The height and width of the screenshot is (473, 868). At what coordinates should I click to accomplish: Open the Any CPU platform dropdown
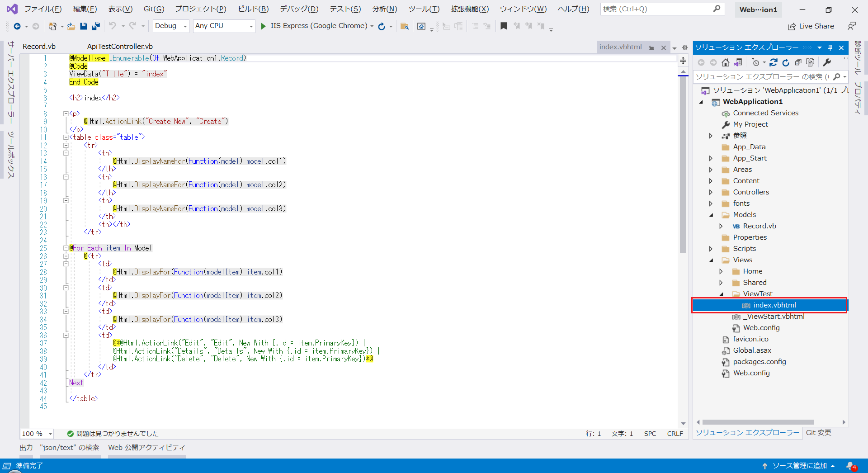pyautogui.click(x=251, y=26)
